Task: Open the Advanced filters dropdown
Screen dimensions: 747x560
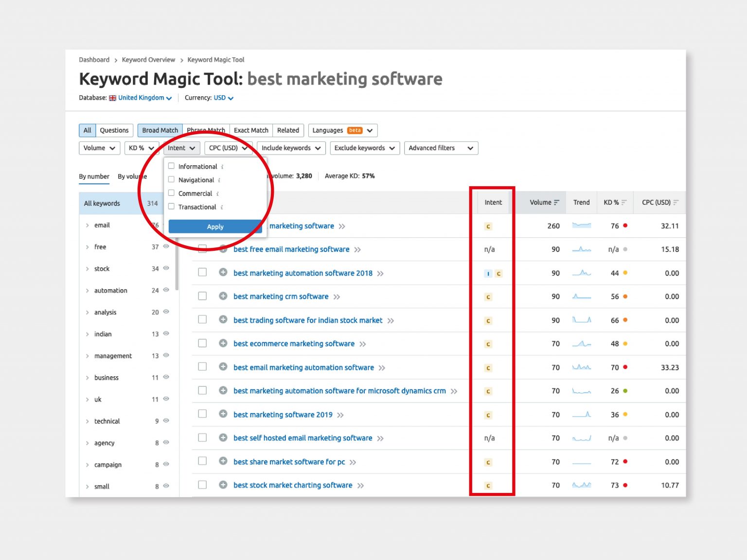Action: (x=440, y=148)
